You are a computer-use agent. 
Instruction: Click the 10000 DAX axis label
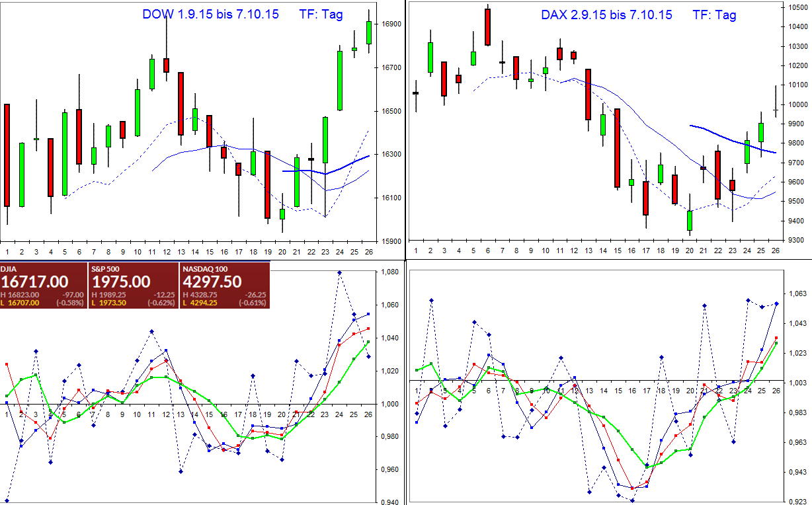click(797, 104)
